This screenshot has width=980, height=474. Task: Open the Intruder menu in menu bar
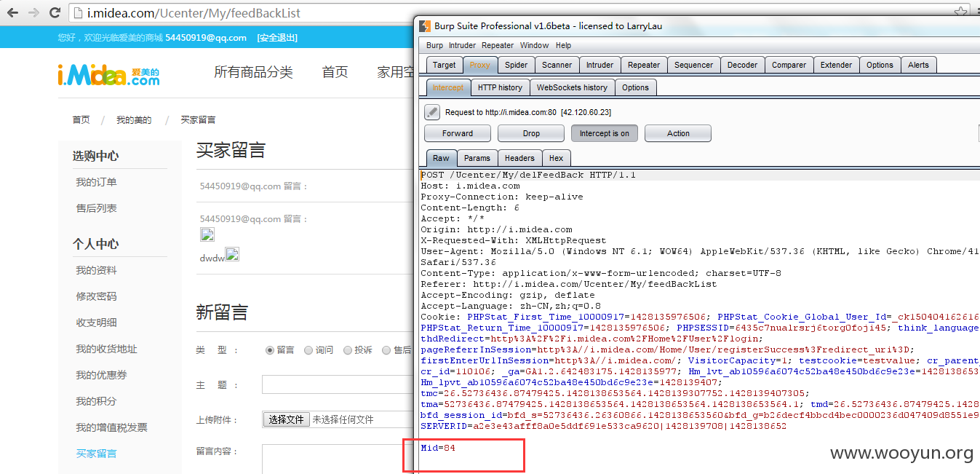click(463, 45)
